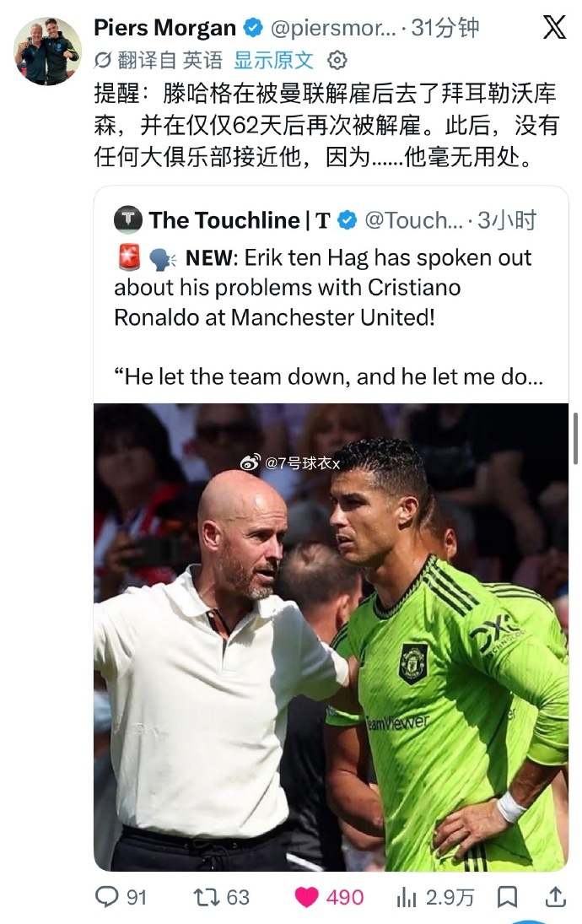Click The Touchline verified badge
Image resolution: width=582 pixels, height=924 pixels.
coord(348,220)
